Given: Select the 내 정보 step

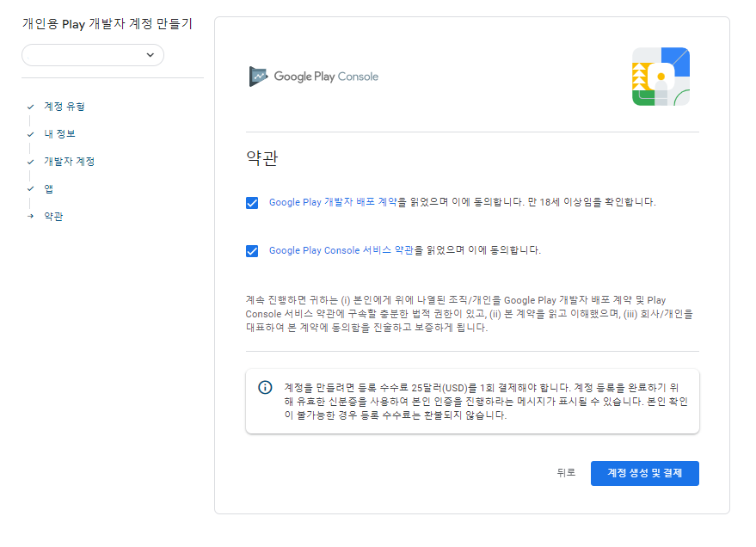Looking at the screenshot, I should point(60,134).
